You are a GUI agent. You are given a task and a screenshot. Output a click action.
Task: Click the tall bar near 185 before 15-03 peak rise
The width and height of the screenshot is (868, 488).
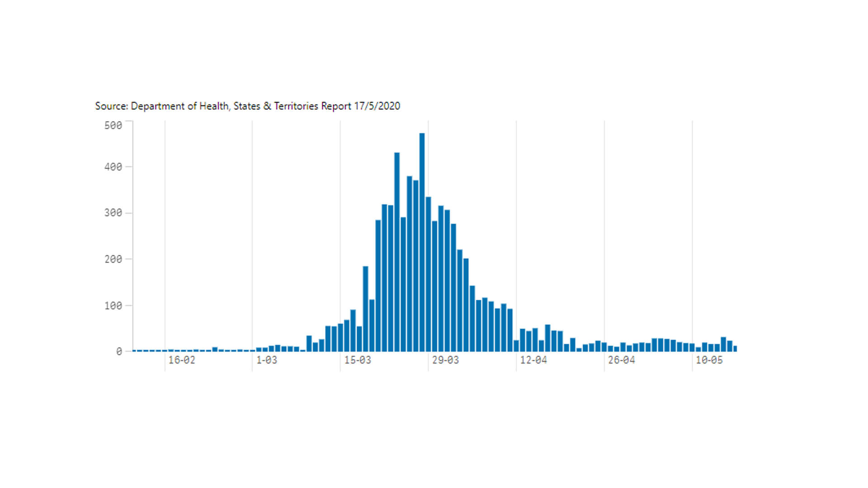click(365, 309)
